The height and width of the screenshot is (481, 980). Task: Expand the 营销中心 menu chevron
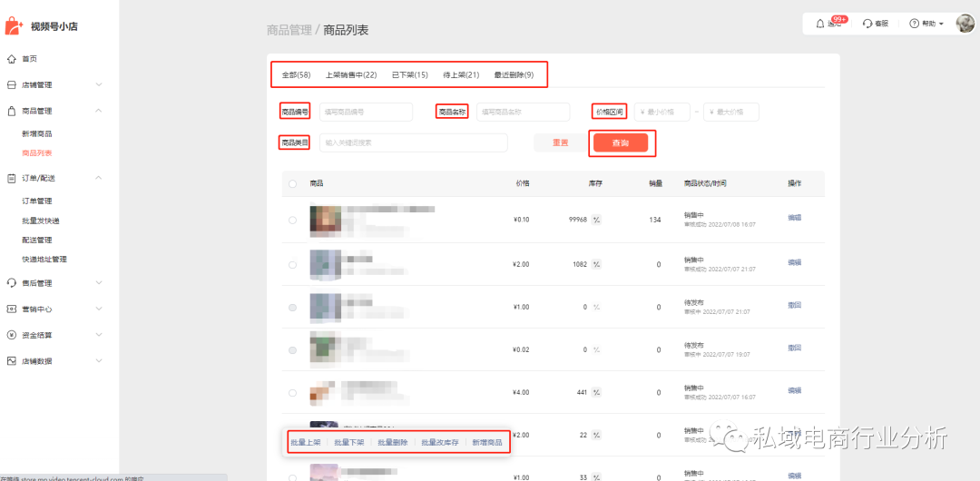[99, 309]
